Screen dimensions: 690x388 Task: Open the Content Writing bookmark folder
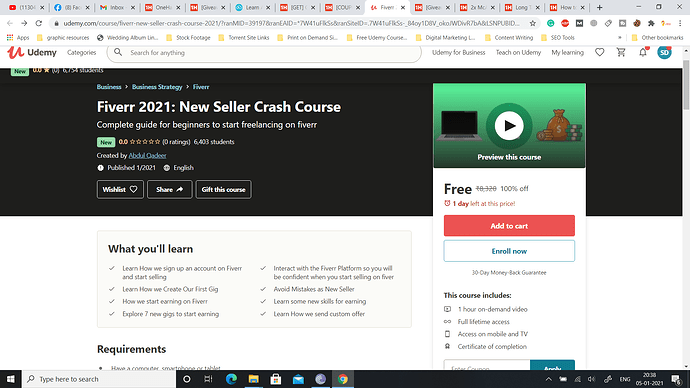(509, 38)
